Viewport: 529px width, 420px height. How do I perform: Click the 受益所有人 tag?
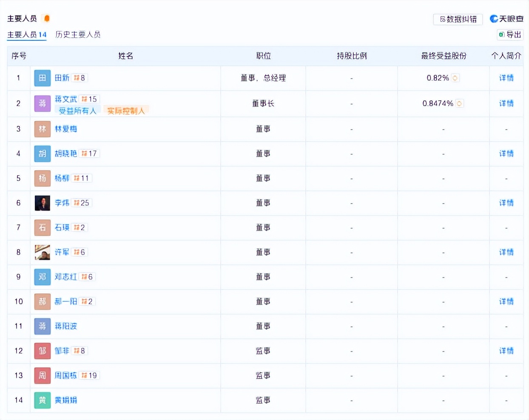tap(77, 111)
